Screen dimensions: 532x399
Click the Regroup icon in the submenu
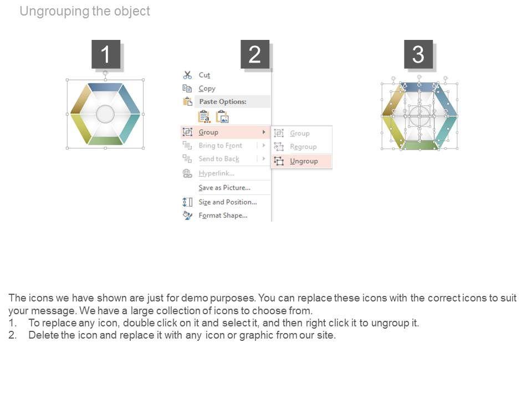[279, 147]
